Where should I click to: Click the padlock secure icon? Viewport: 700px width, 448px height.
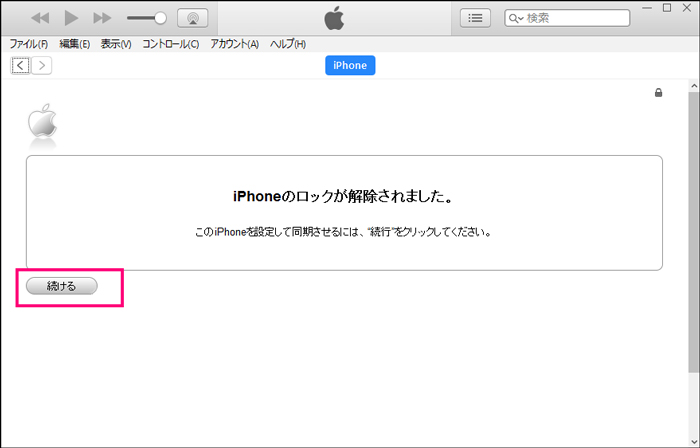658,92
